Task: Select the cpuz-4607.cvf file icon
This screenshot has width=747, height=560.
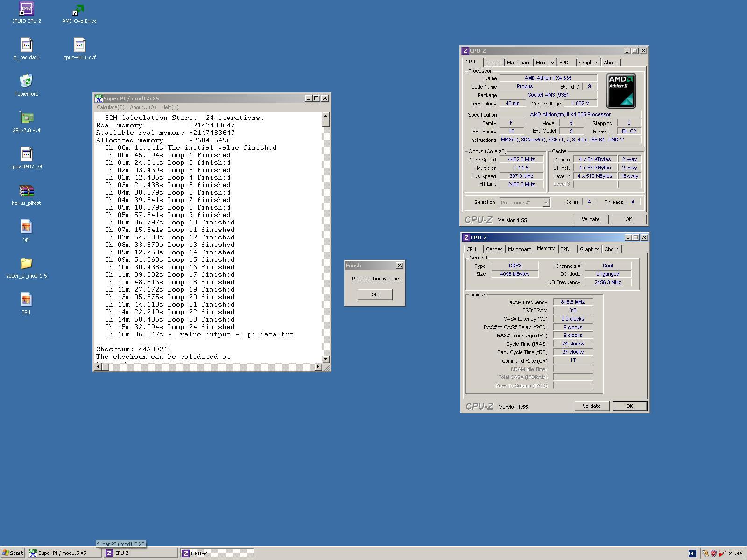Action: coord(26,158)
